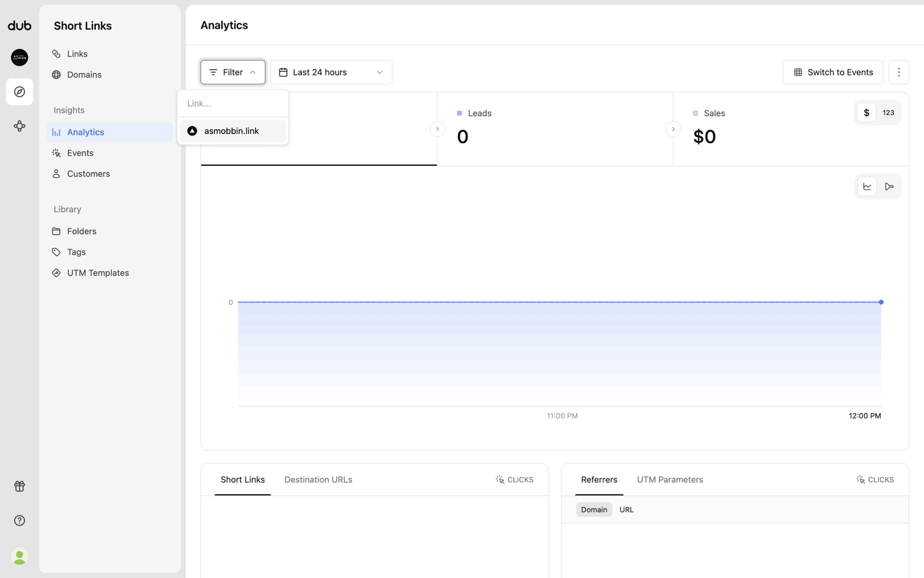
Task: Click the table icon on Switch to Events
Action: pos(798,72)
